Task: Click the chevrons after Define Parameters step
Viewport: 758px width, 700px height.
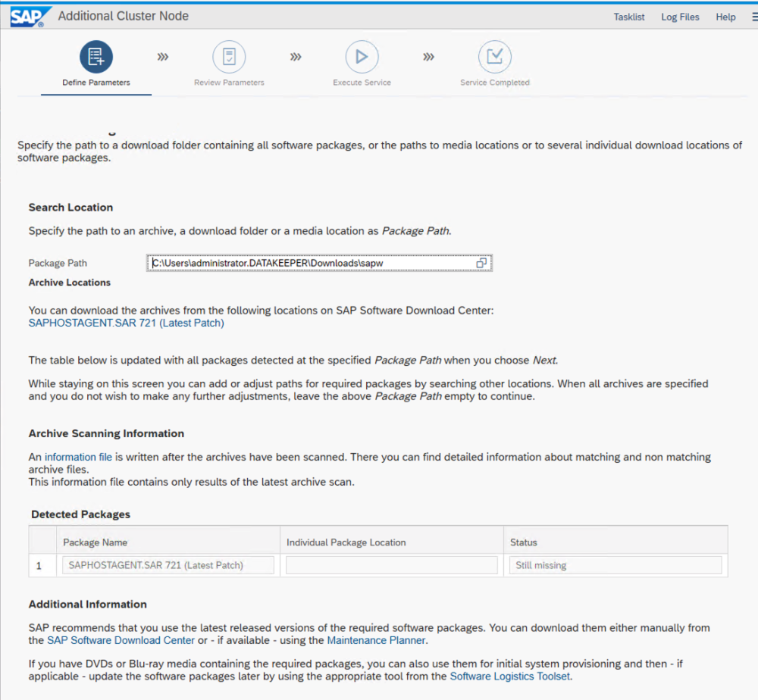Action: (x=163, y=57)
